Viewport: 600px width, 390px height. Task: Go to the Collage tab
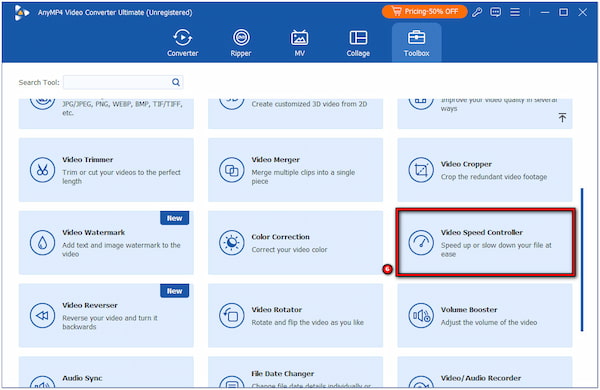pos(358,43)
